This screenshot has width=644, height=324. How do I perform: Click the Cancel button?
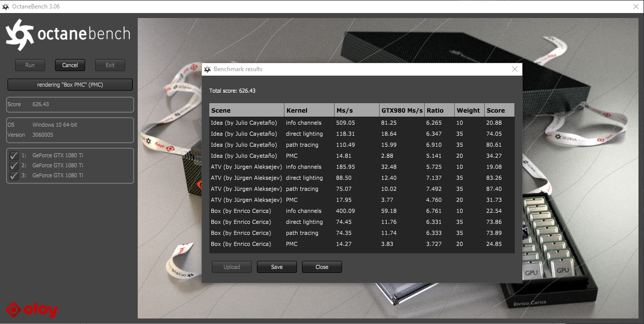coord(70,65)
